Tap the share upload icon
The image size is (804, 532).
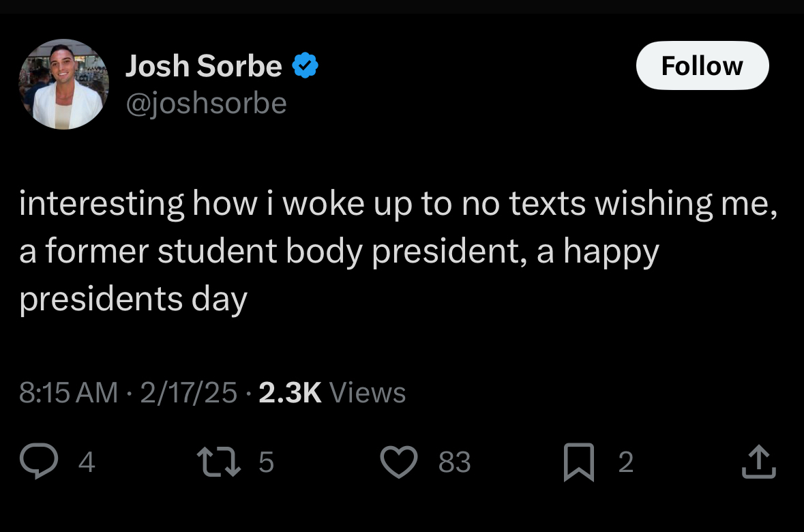[x=758, y=462]
